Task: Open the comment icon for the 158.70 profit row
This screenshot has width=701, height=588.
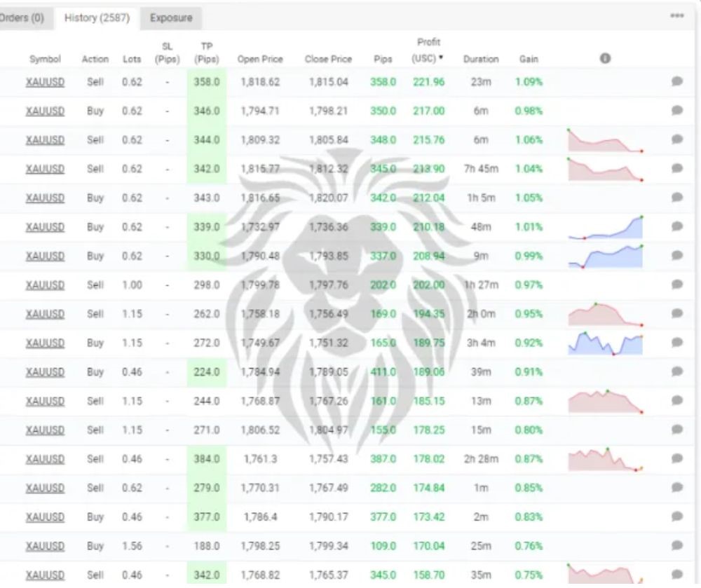Action: point(677,575)
